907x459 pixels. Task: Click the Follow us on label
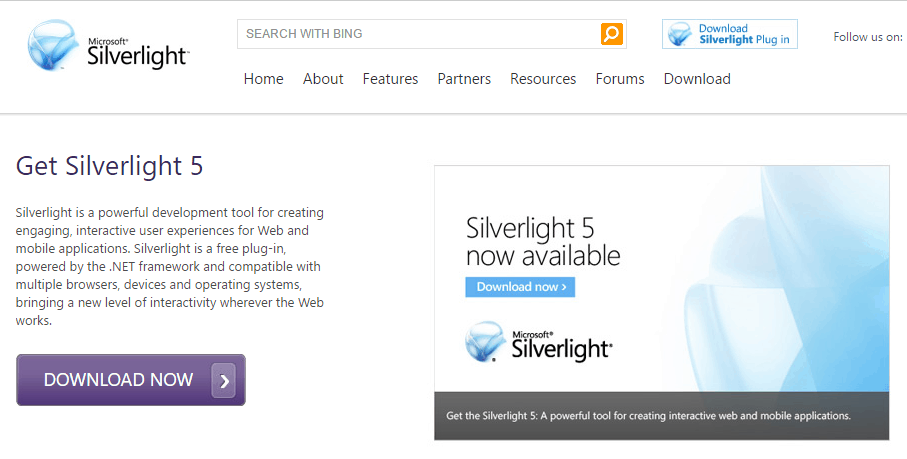[868, 37]
